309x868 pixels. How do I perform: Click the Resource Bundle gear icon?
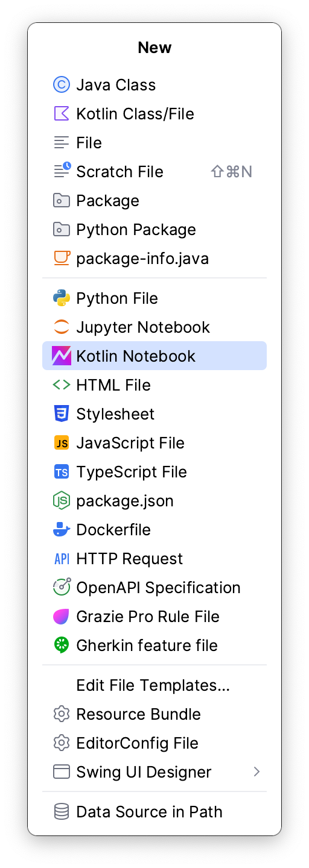pyautogui.click(x=62, y=714)
